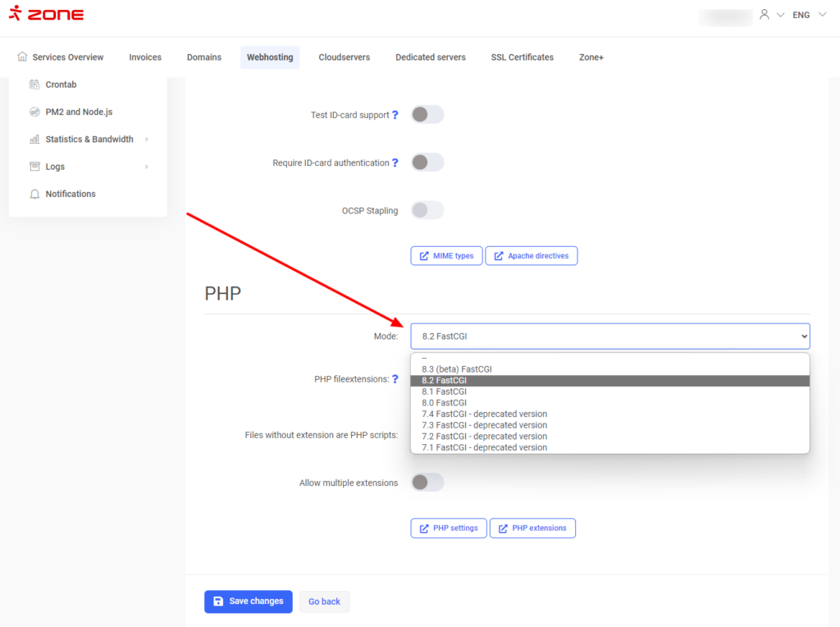
Task: Click help icon next to Test ID-card support
Action: coord(395,116)
